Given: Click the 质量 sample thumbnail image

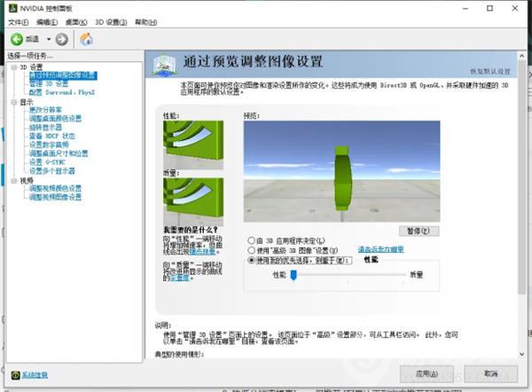Looking at the screenshot, I should pyautogui.click(x=193, y=202).
